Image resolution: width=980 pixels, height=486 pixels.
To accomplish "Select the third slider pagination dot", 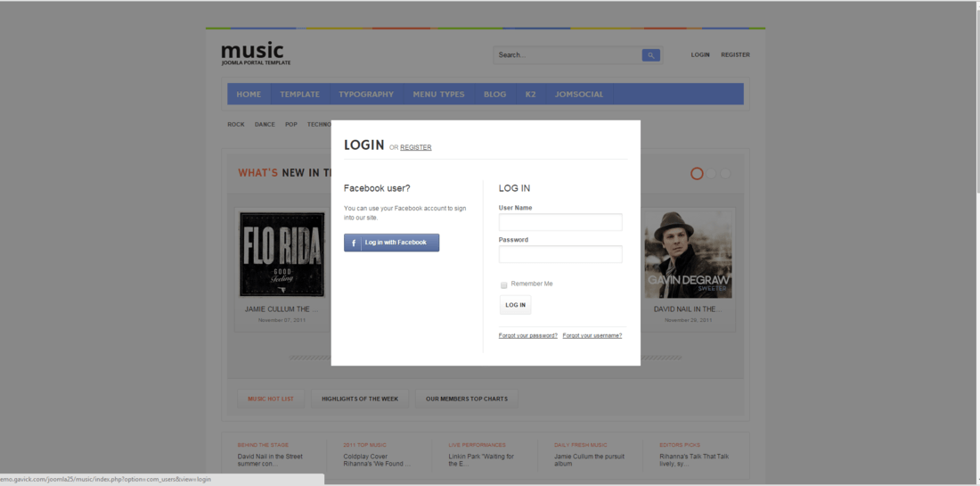I will point(725,173).
